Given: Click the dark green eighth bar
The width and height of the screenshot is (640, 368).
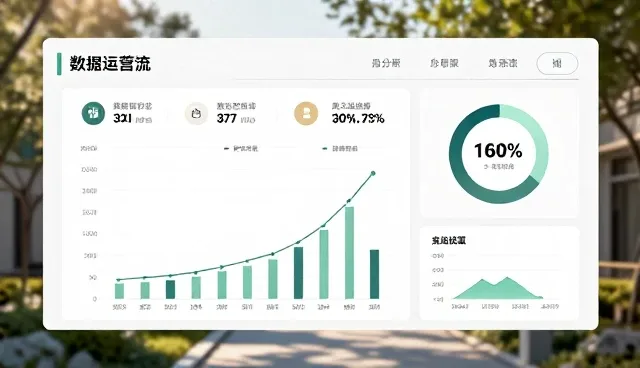Looking at the screenshot, I should (298, 273).
